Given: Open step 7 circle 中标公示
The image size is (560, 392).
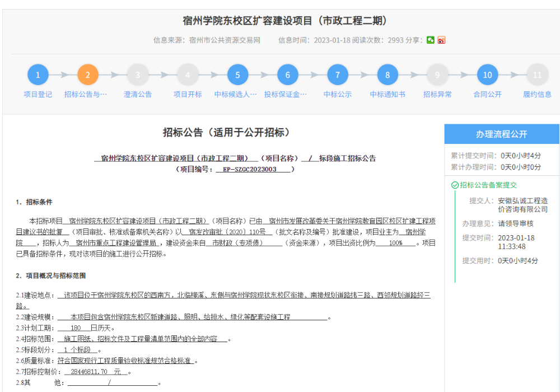Looking at the screenshot, I should (x=338, y=74).
